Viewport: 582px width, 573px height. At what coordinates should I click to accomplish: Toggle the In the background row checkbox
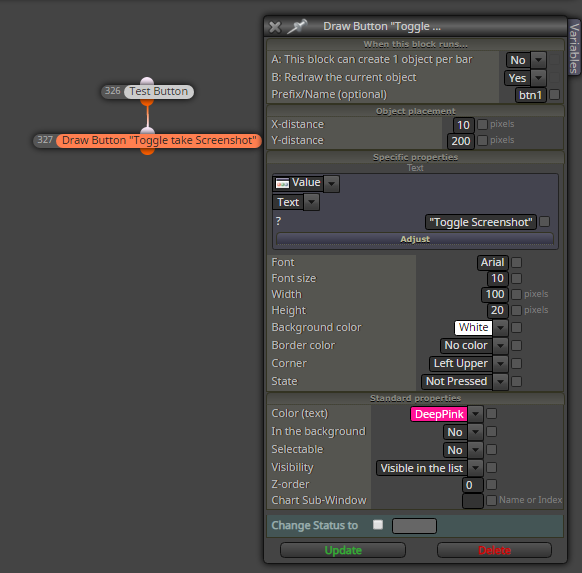(491, 431)
